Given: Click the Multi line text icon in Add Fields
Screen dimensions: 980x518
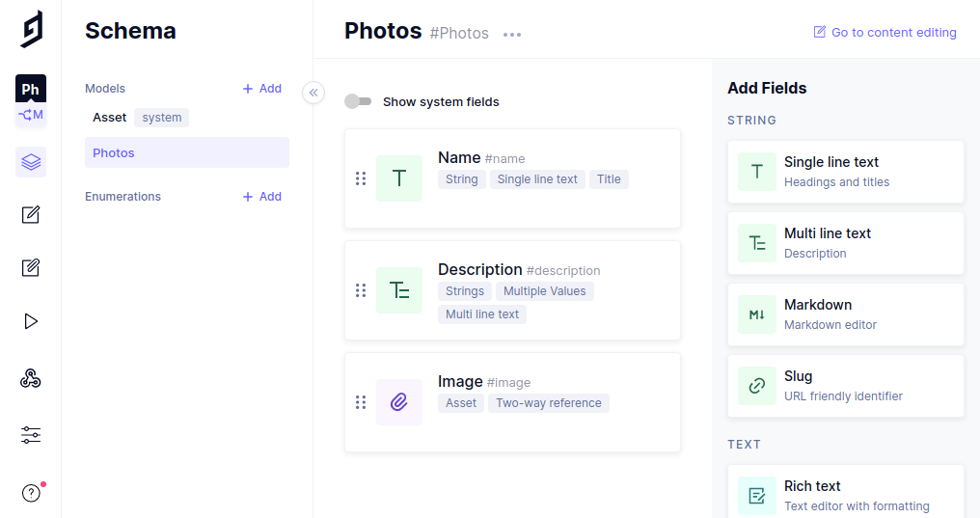Looking at the screenshot, I should coord(757,243).
